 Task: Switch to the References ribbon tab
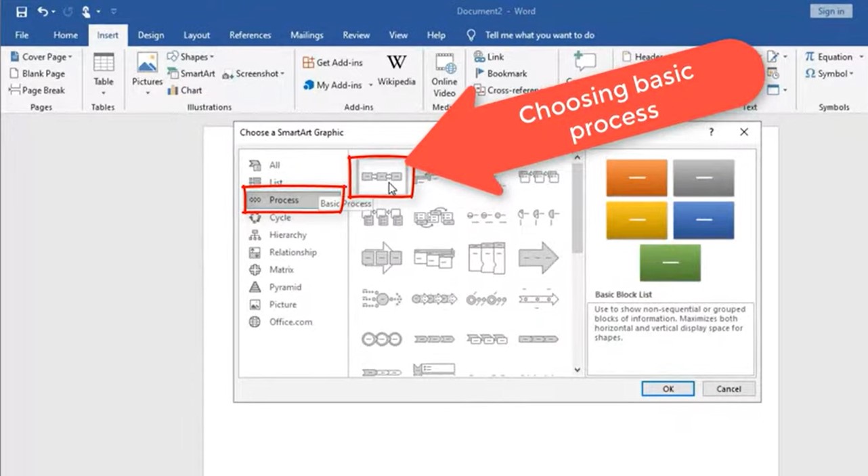click(x=250, y=35)
